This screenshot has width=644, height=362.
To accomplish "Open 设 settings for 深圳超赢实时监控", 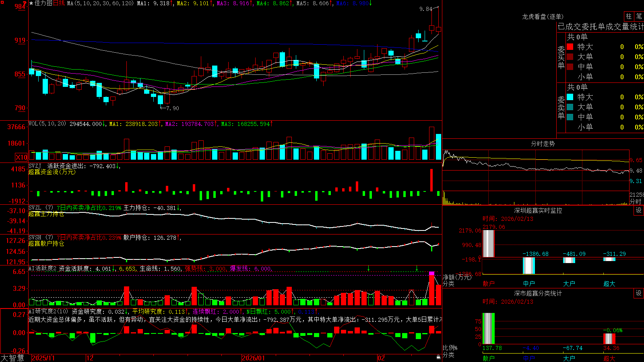I will (x=639, y=210).
